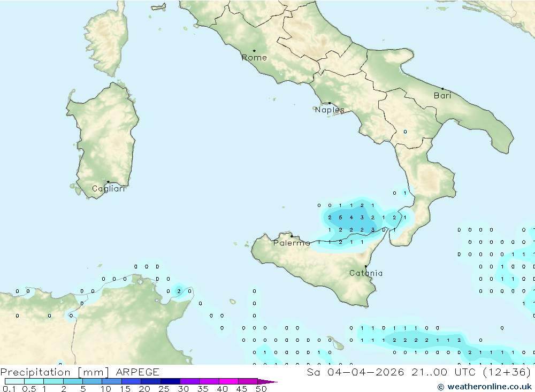This screenshot has height=392, width=535.
Task: Click the legend value 50
Action: pos(261,389)
